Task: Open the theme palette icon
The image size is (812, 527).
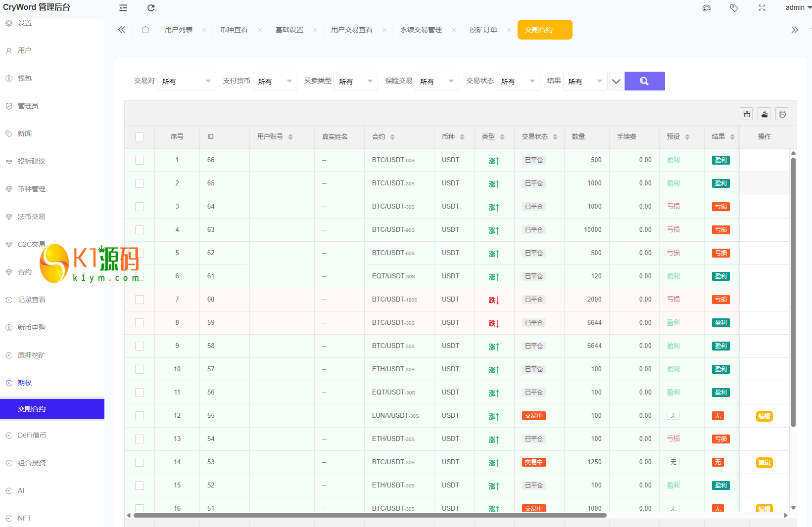Action: coord(707,8)
